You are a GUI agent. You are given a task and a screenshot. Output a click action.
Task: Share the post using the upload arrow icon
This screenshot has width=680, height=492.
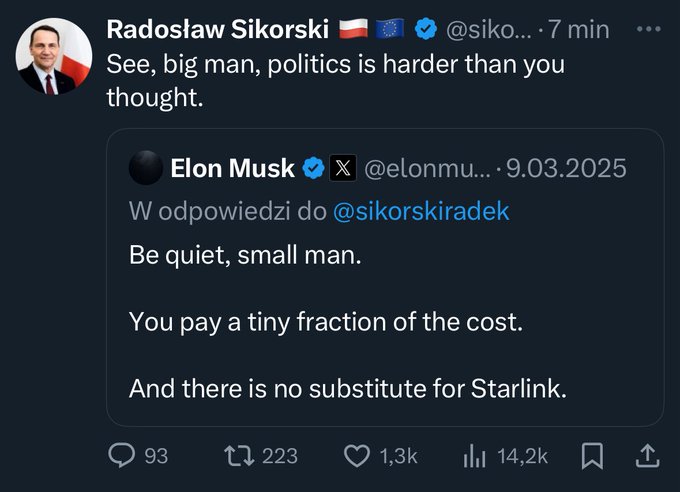(647, 456)
